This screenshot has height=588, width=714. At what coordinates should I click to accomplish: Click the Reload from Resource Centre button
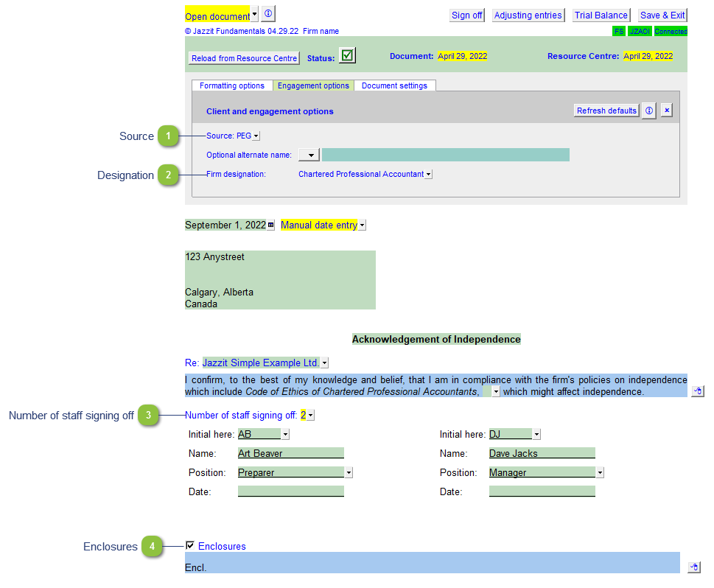pos(244,58)
